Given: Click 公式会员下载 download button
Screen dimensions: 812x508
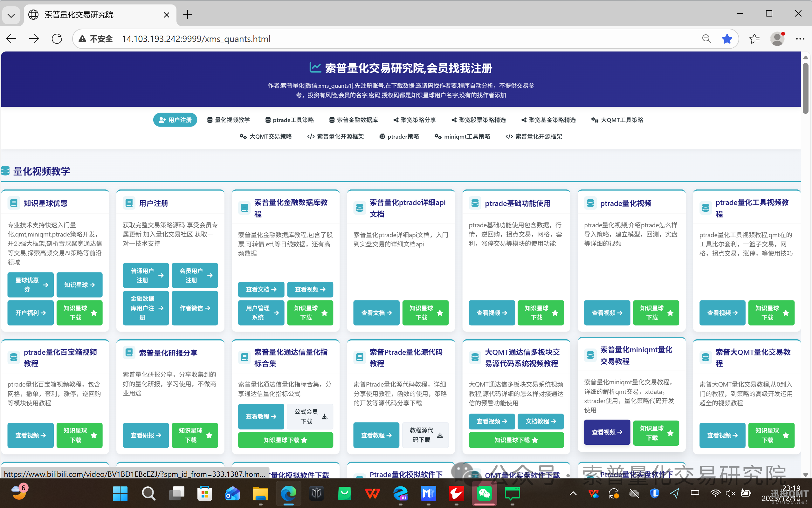Looking at the screenshot, I should pyautogui.click(x=310, y=416).
